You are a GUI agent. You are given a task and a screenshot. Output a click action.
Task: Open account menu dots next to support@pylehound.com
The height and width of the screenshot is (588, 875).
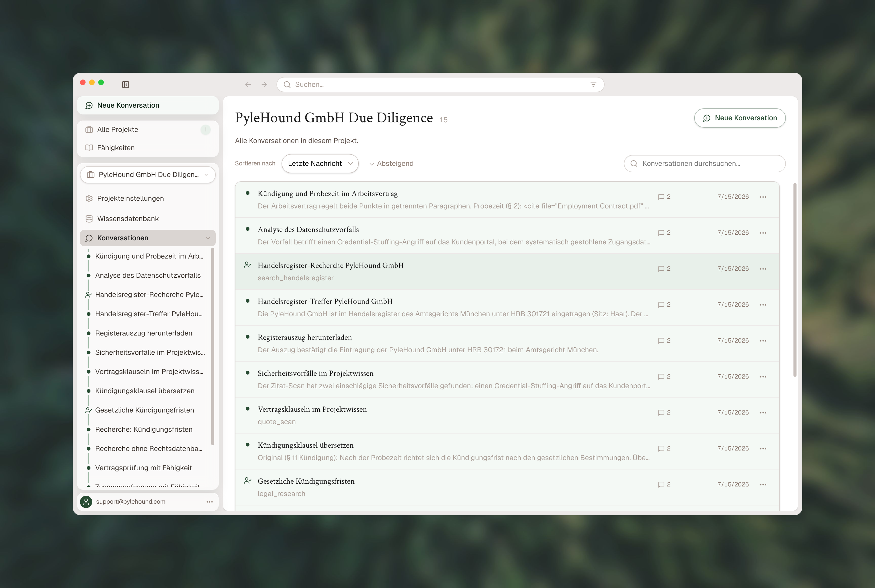(210, 502)
